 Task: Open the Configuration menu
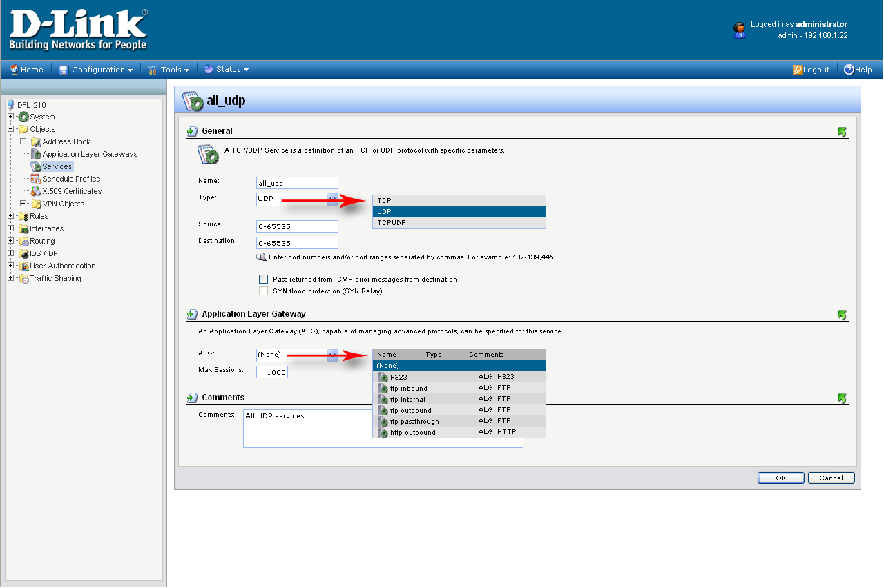coord(96,70)
